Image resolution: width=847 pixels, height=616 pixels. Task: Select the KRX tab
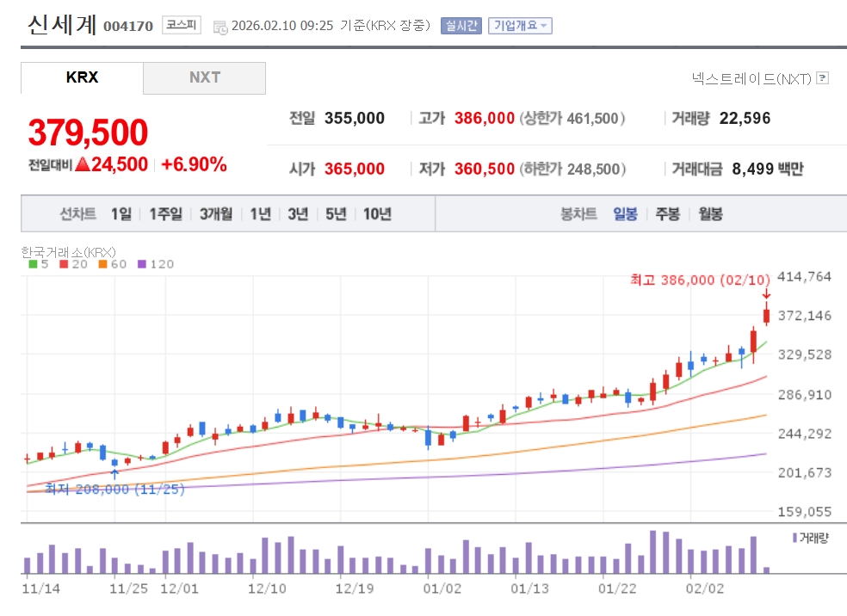pos(82,77)
